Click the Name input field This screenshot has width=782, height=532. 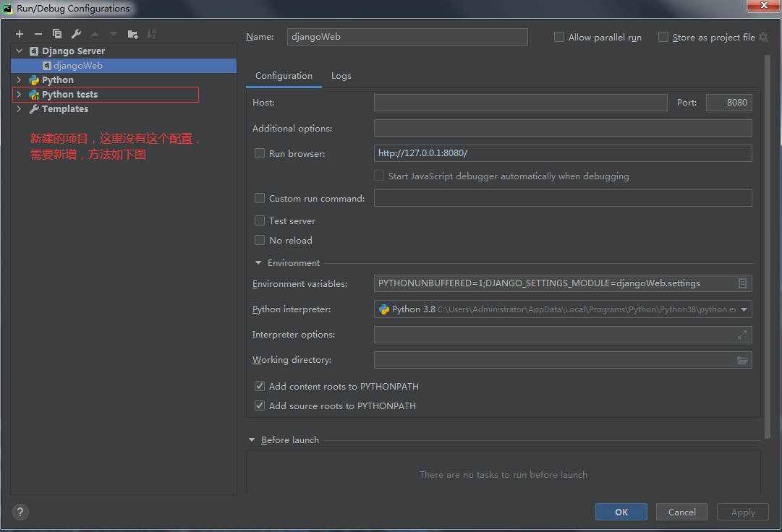point(407,37)
